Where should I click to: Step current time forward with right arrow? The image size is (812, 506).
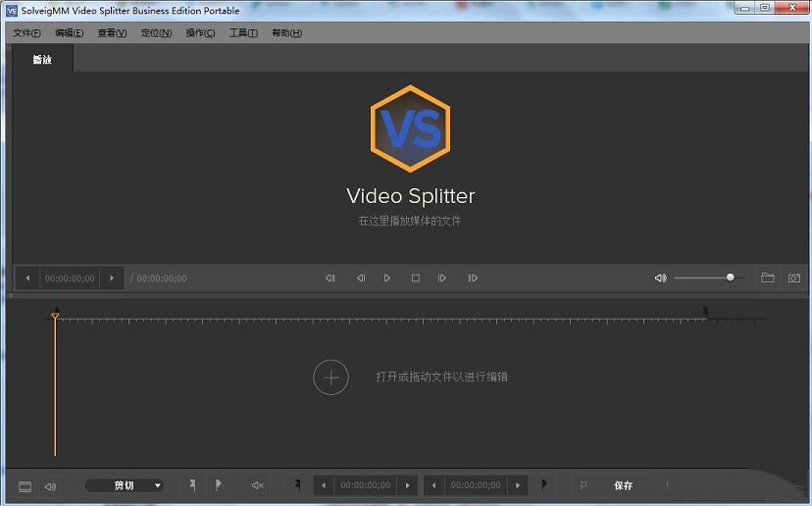112,278
